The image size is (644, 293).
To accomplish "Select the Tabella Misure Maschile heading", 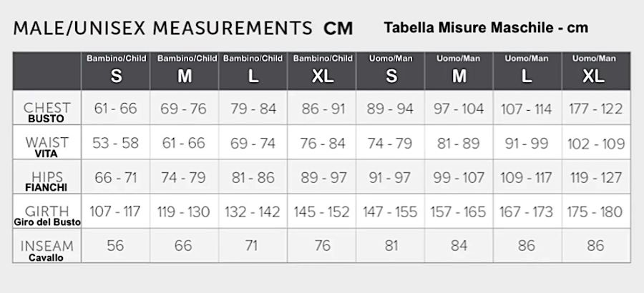I will [x=485, y=29].
